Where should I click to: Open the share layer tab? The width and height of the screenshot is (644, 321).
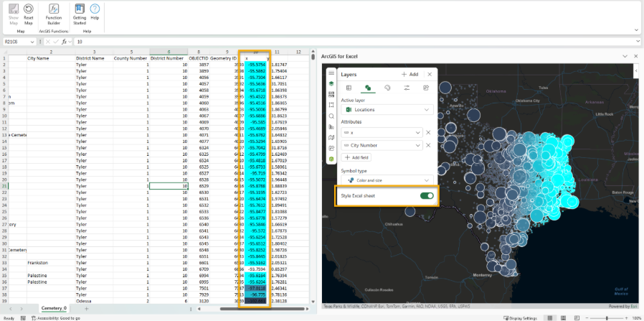(426, 88)
